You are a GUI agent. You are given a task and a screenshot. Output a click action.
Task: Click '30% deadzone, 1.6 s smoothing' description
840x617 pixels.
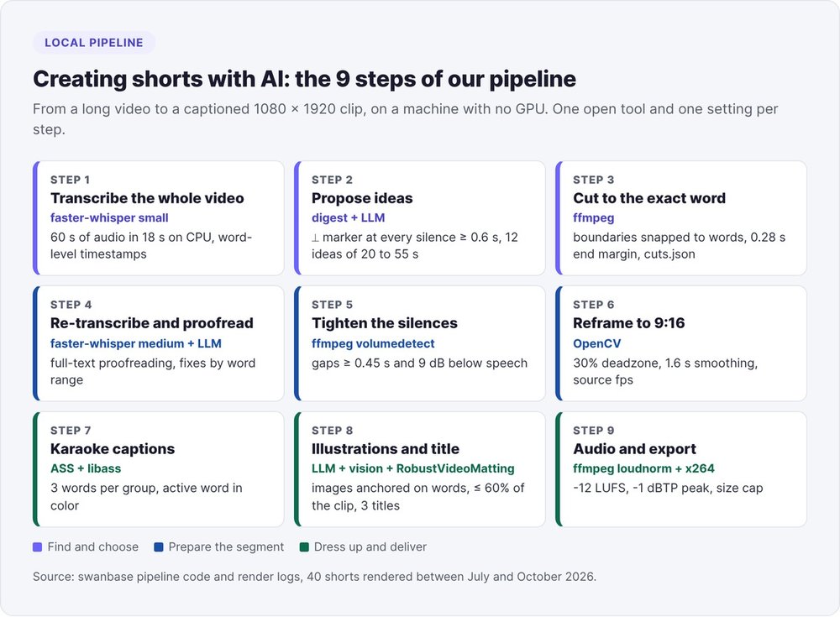(665, 371)
